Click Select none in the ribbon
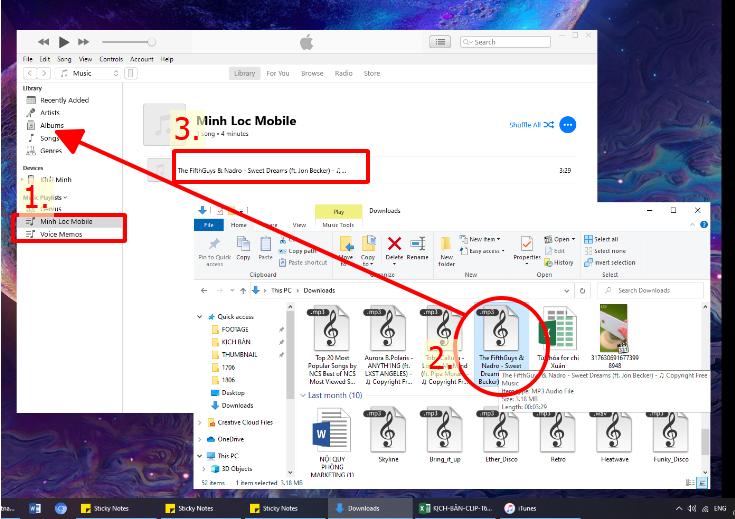This screenshot has height=519, width=735. tap(605, 251)
